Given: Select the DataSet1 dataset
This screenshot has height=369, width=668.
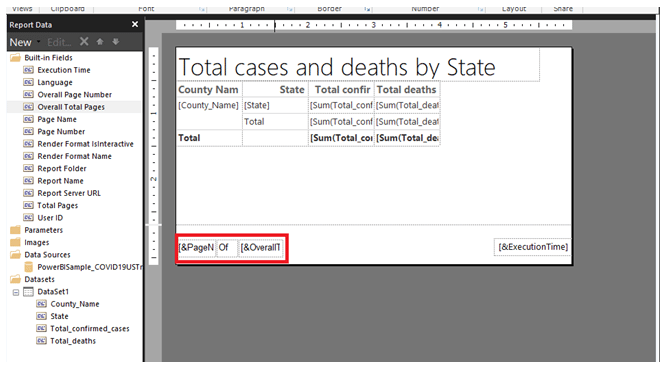Looking at the screenshot, I should [53, 292].
